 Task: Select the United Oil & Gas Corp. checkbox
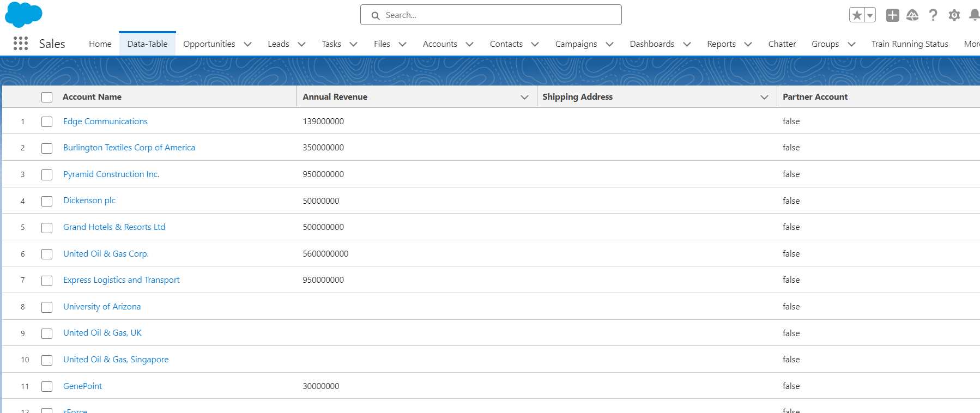[47, 254]
